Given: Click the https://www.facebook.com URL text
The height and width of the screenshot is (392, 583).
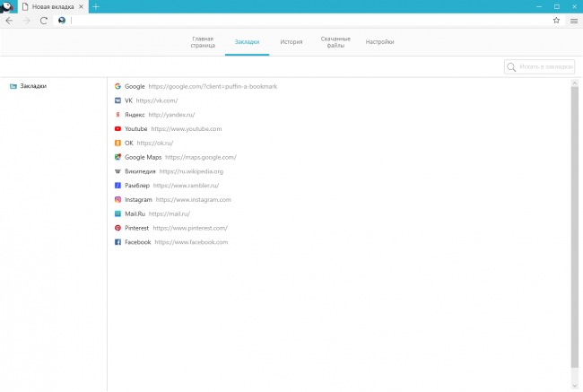Looking at the screenshot, I should 191,242.
